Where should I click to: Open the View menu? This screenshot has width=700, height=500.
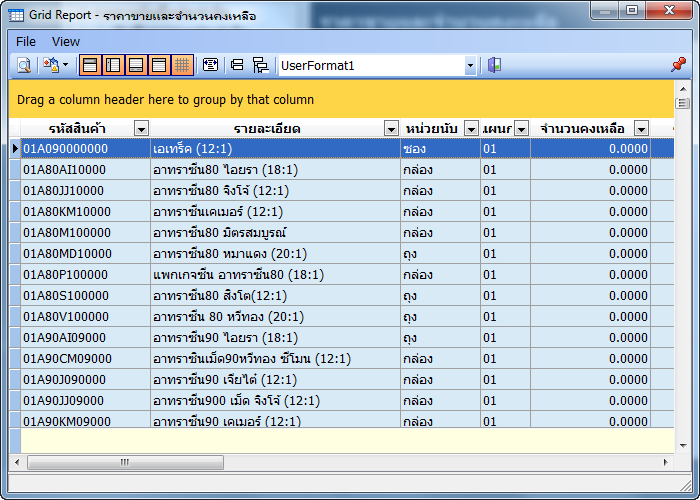point(66,41)
